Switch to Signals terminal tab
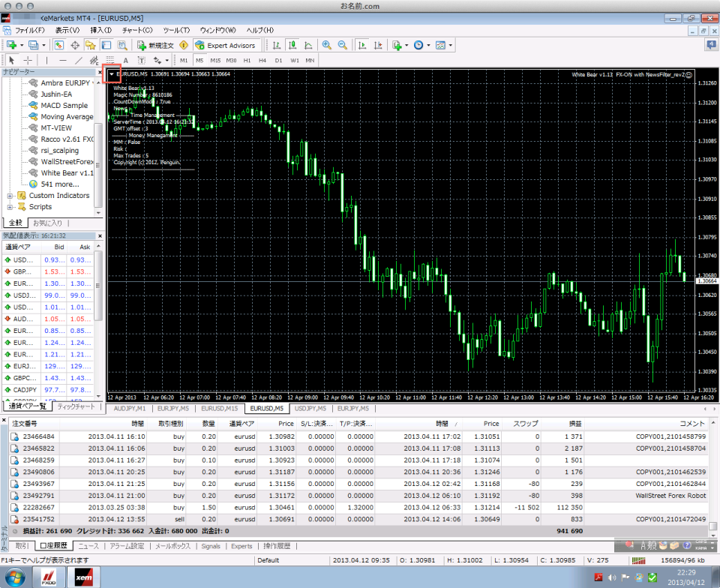The height and width of the screenshot is (588, 720). [211, 546]
